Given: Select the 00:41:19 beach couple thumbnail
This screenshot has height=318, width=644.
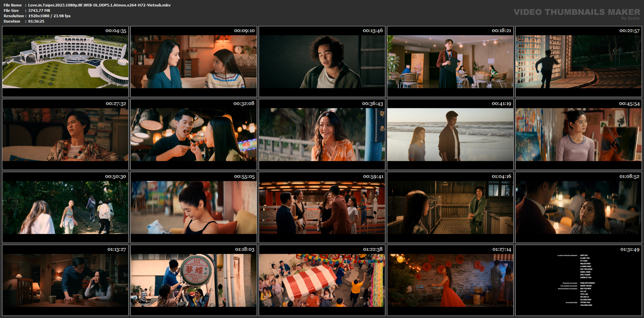Looking at the screenshot, I should coord(450,134).
